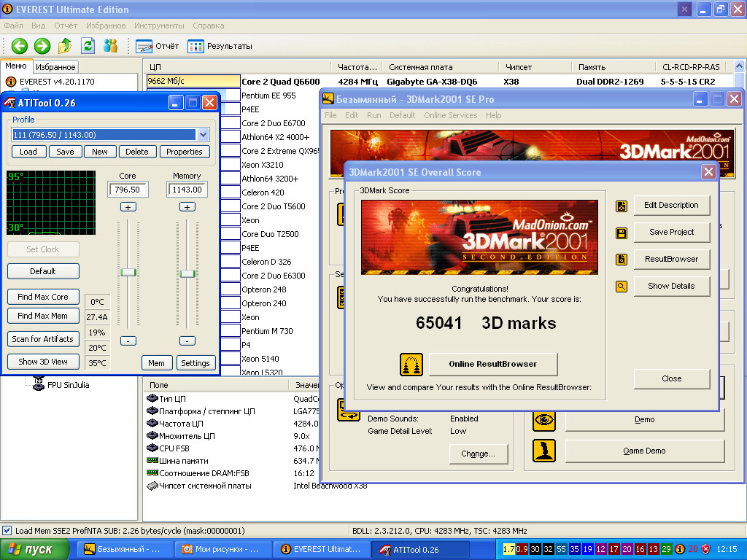Click the Частота column header
The height and width of the screenshot is (560, 747).
(x=357, y=67)
